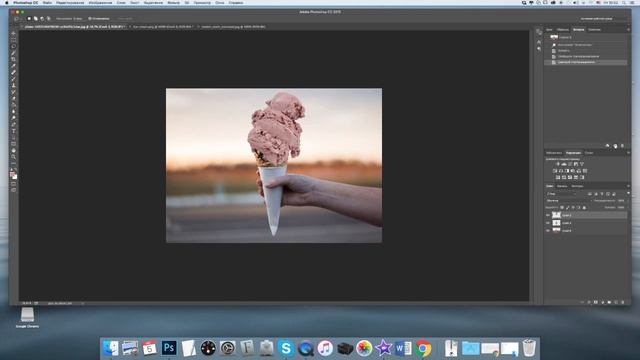Choose Add to selection mode

tap(36, 19)
